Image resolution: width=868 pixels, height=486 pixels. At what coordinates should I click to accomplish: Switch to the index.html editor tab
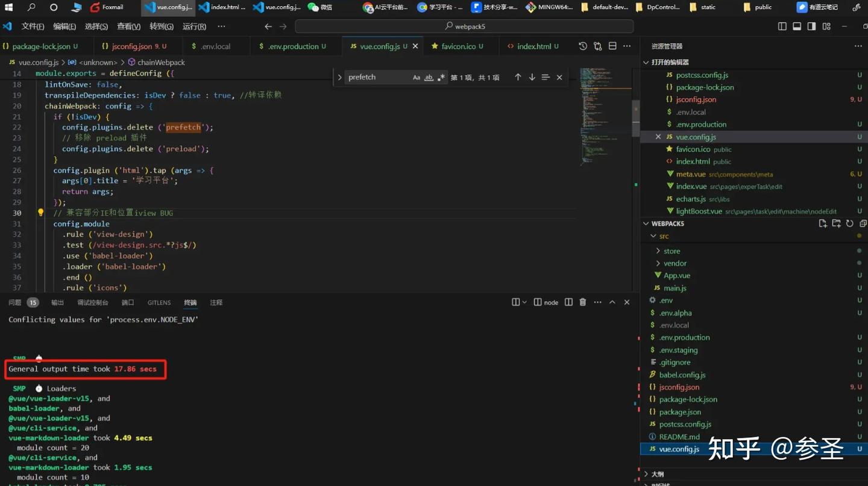pyautogui.click(x=533, y=46)
